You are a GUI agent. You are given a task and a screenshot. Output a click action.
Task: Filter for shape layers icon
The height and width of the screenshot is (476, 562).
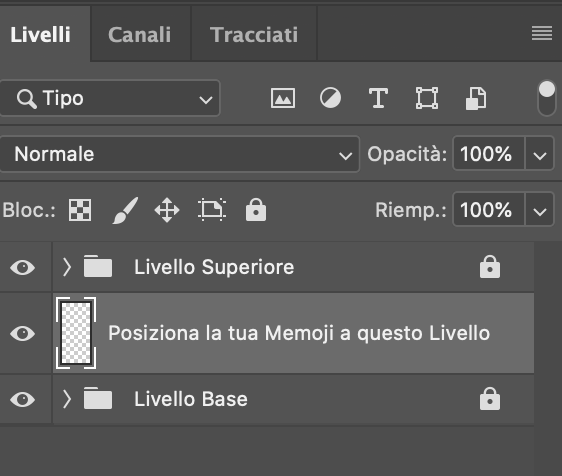(427, 98)
